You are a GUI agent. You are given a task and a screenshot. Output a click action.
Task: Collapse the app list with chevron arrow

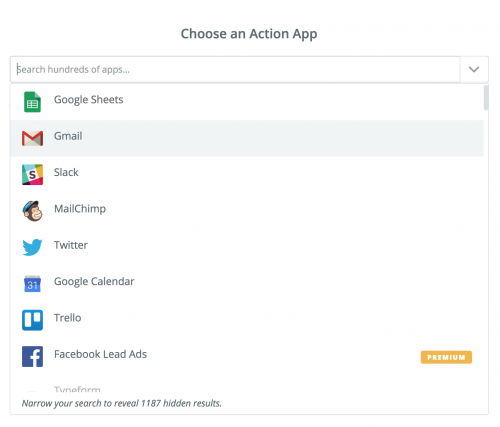[474, 69]
